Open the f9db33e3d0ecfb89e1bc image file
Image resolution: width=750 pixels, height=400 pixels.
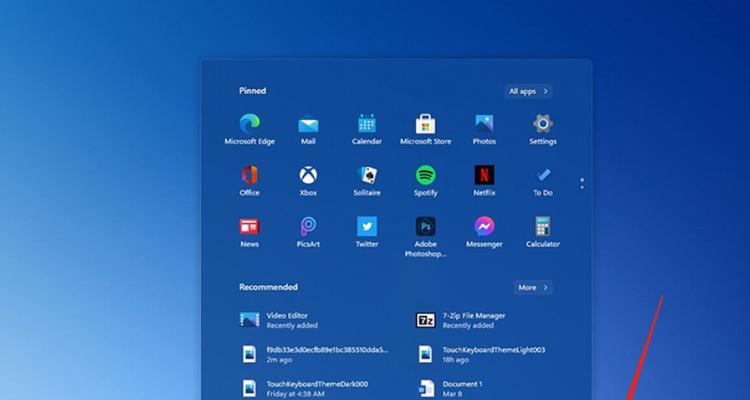(x=316, y=355)
